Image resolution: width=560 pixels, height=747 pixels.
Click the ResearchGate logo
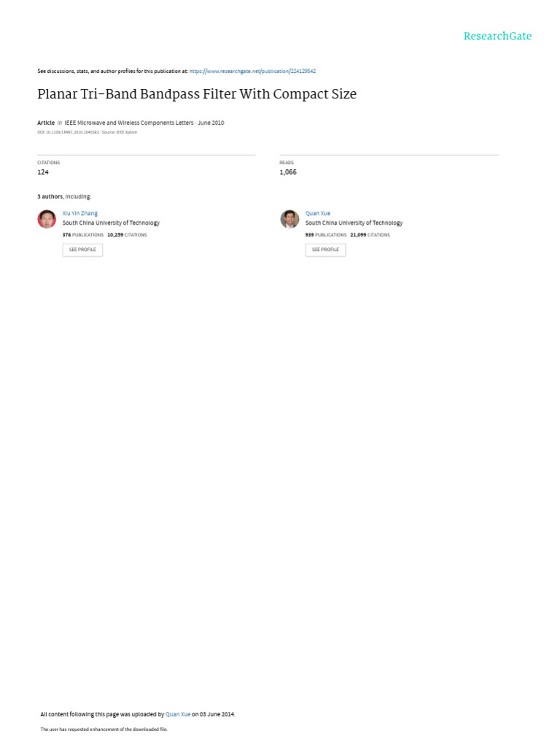[x=497, y=36]
